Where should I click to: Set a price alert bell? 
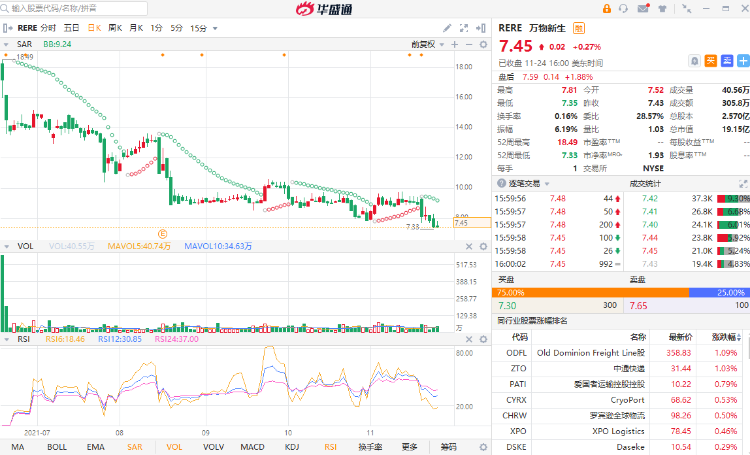(695, 61)
